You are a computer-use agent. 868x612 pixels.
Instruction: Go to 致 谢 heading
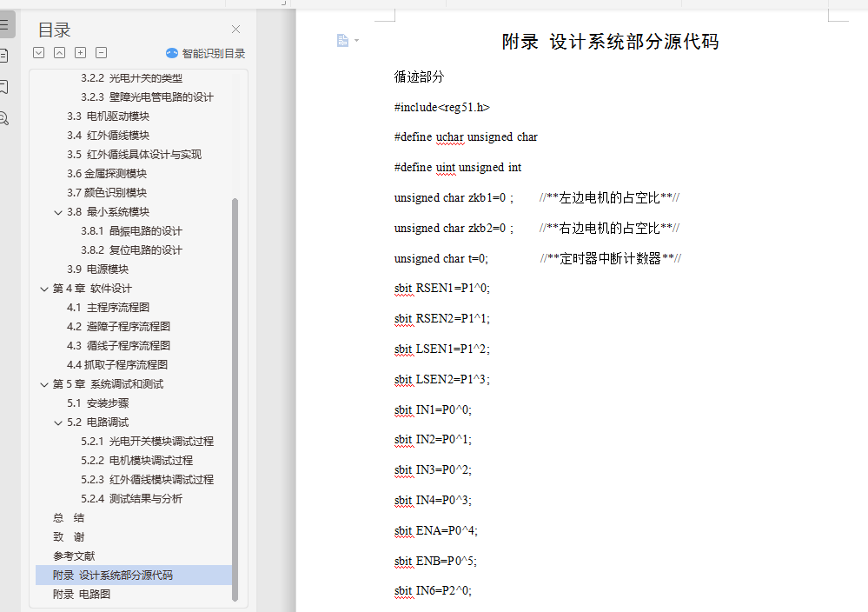(69, 537)
